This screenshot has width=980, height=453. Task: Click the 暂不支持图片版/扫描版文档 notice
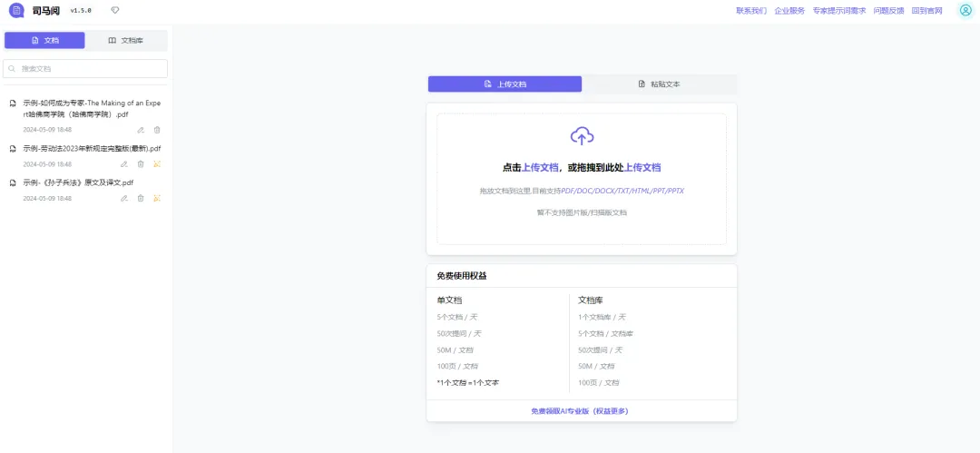[582, 212]
